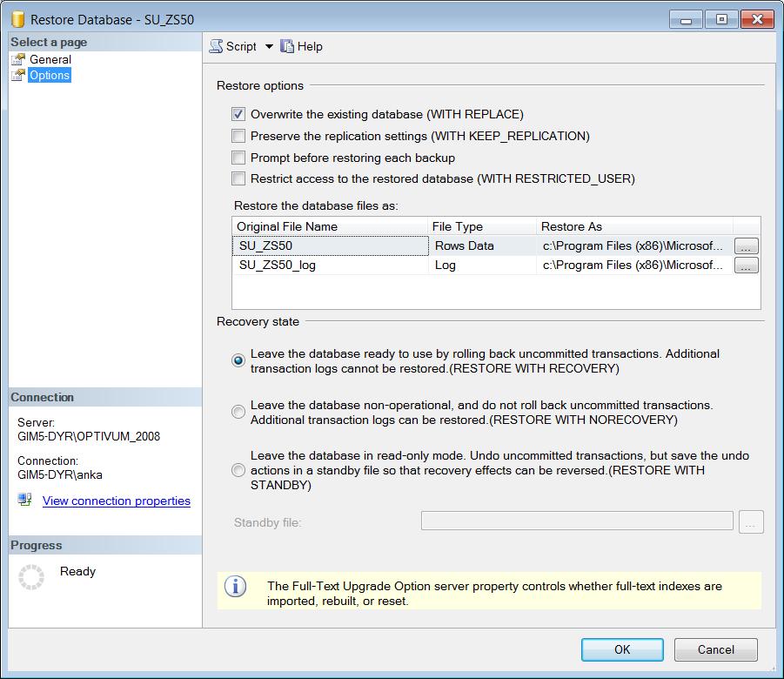This screenshot has height=679, width=784.
Task: Click the Original File Name column header
Action: click(330, 226)
